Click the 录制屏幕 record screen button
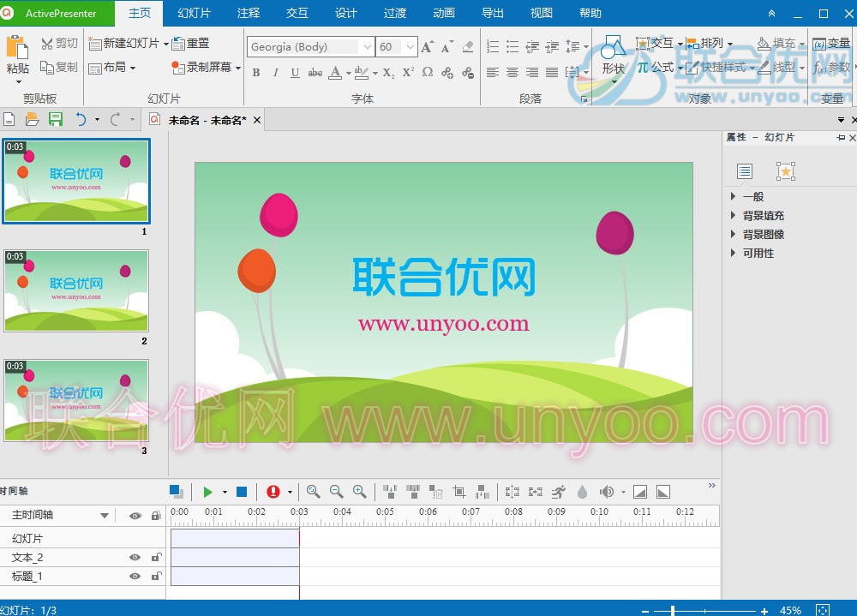Viewport: 857px width, 616px height. click(x=202, y=68)
